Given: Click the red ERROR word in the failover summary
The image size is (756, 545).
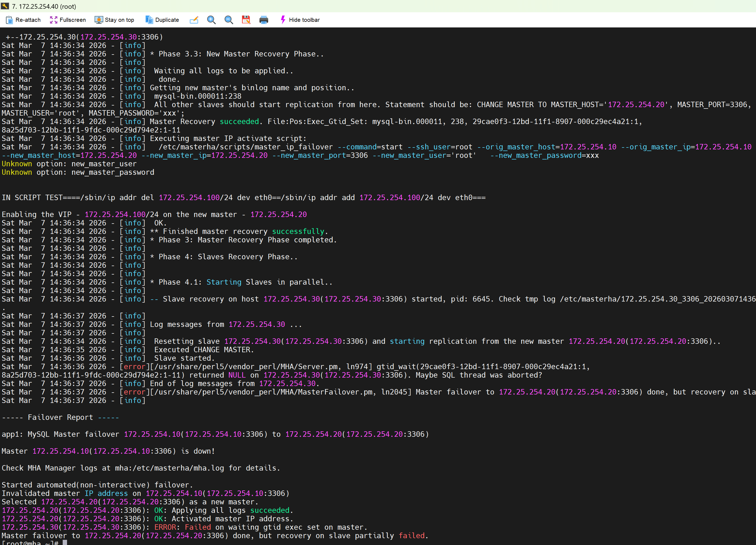Looking at the screenshot, I should 165,527.
